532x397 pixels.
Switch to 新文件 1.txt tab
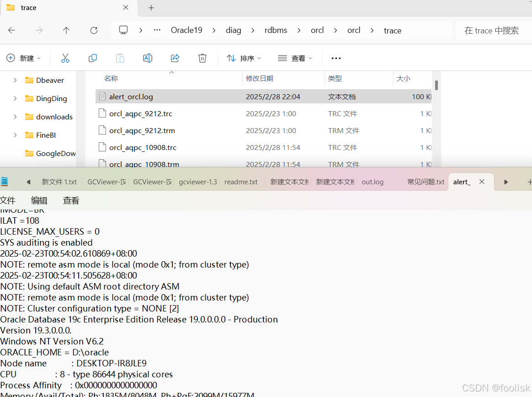[59, 182]
